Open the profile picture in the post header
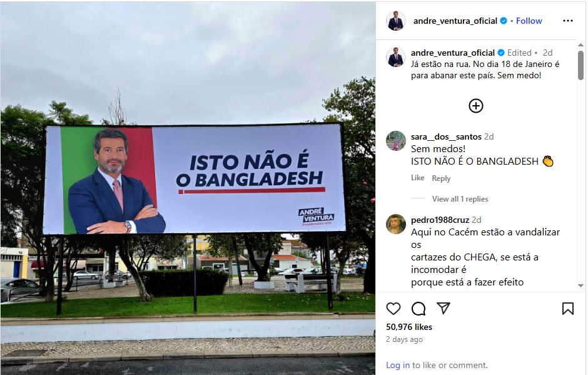 pyautogui.click(x=395, y=21)
